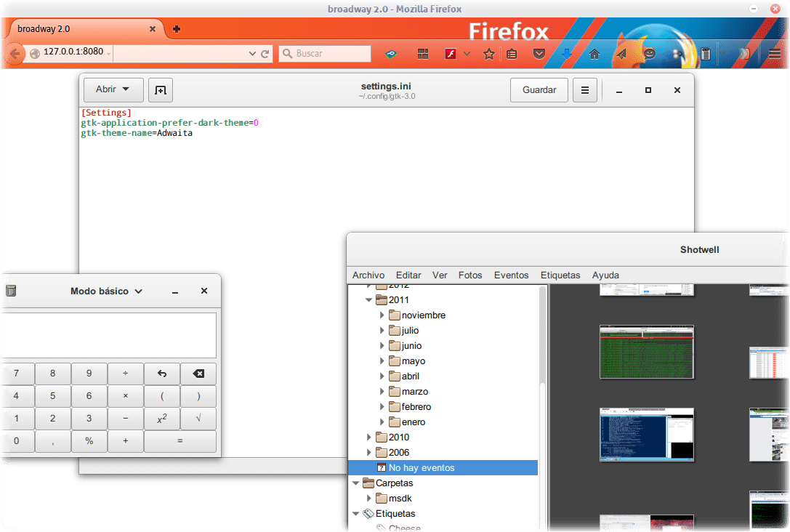
Task: Expand the 2006 events folder
Action: (368, 452)
